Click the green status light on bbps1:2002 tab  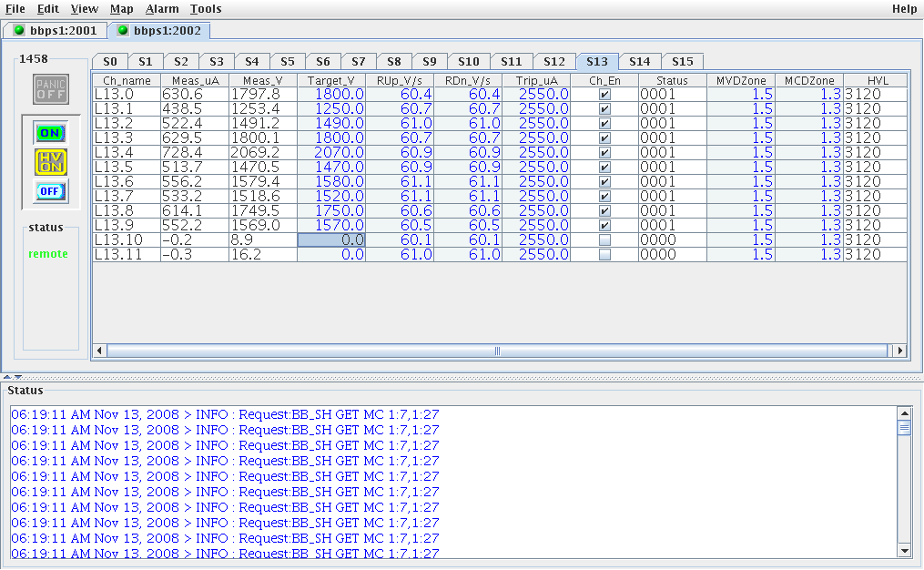pos(123,31)
